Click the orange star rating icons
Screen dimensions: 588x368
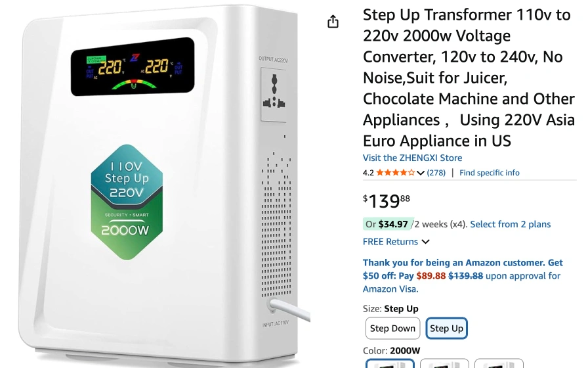tap(396, 173)
